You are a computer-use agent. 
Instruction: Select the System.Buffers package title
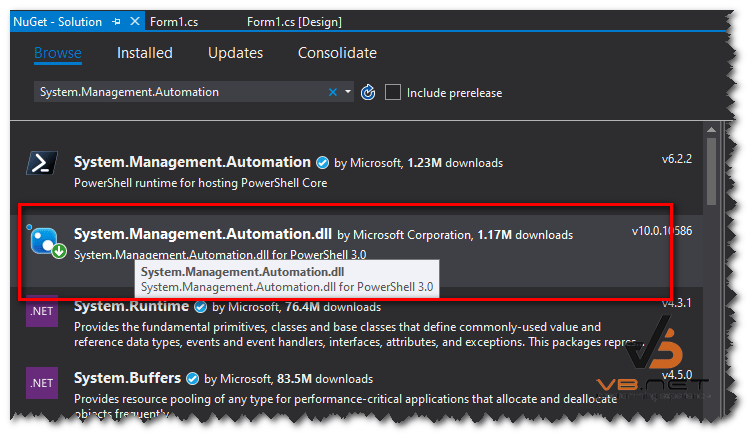[127, 378]
